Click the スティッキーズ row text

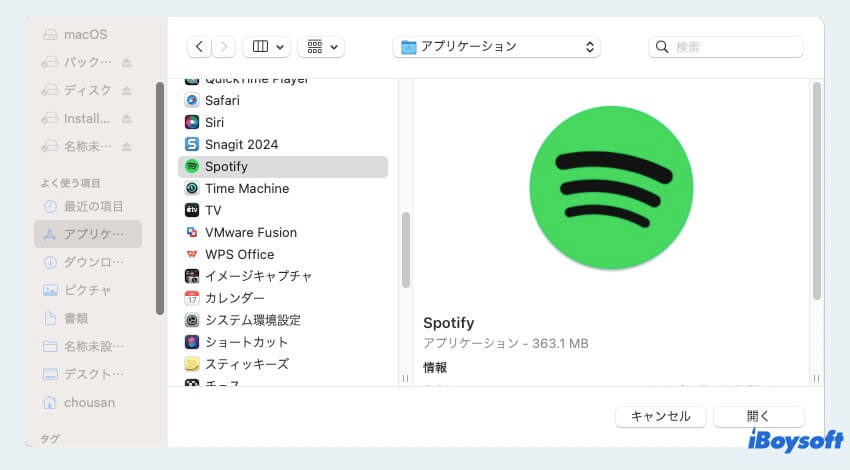click(x=247, y=364)
